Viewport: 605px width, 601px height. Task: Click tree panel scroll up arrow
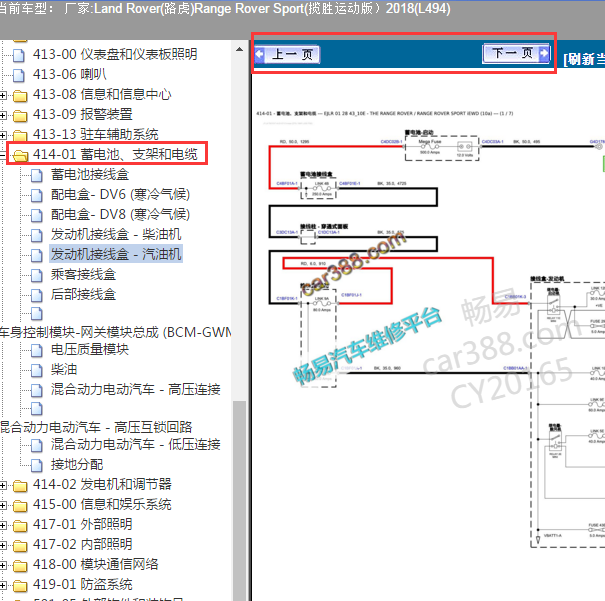pos(239,49)
